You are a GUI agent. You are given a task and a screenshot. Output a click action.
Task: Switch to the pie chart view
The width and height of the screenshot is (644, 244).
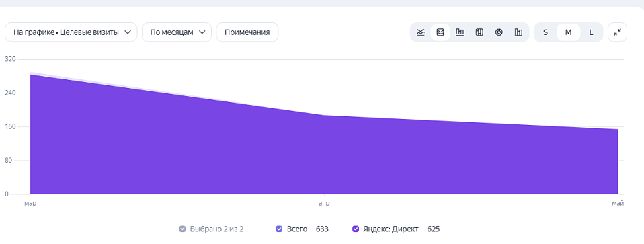click(499, 32)
